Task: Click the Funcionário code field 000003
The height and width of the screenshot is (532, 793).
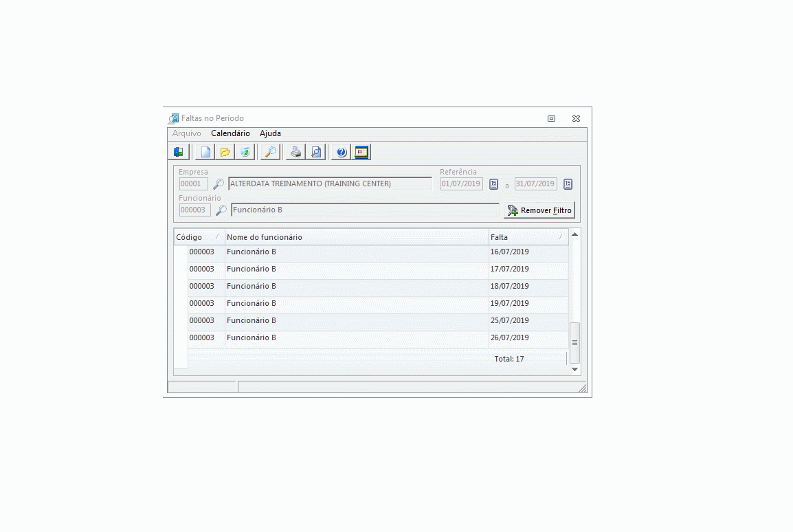Action: tap(194, 210)
